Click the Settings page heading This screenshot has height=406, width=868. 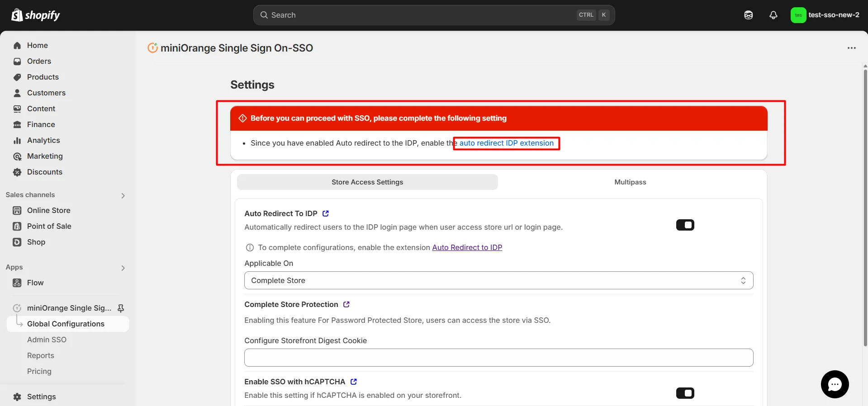252,85
